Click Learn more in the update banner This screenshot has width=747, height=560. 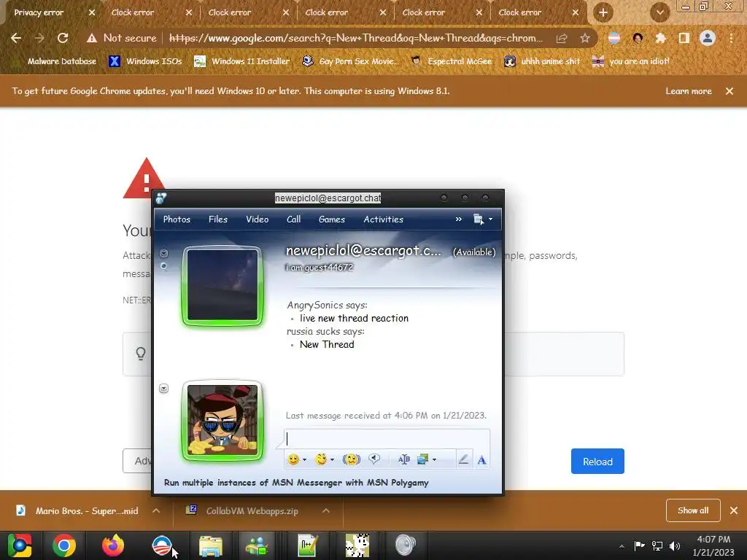689,91
